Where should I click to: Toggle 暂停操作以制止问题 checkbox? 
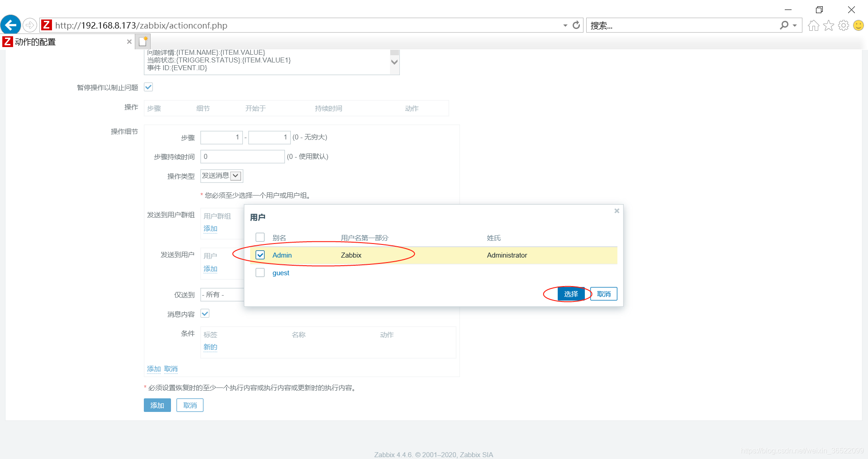(148, 87)
